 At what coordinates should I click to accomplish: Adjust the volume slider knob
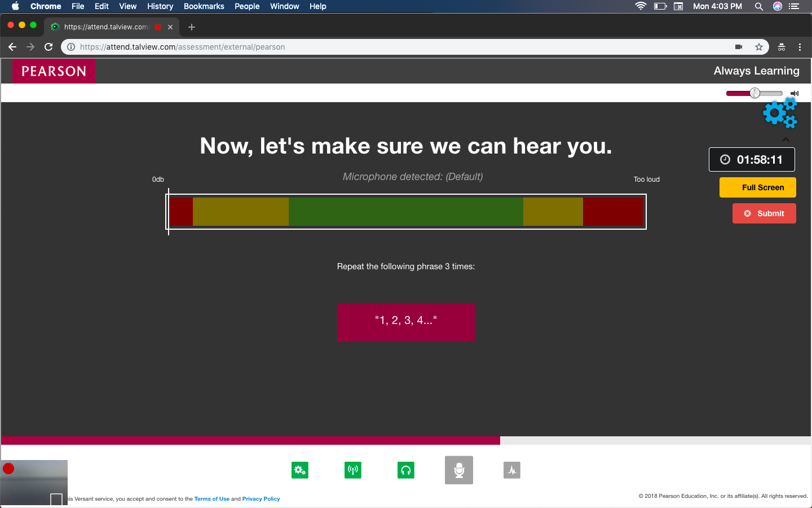click(x=754, y=93)
